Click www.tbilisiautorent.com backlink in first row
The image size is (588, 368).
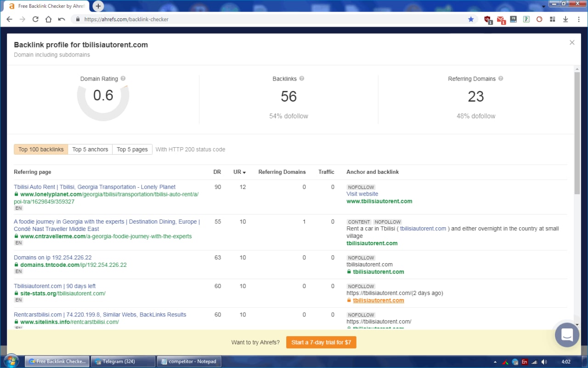tap(379, 201)
